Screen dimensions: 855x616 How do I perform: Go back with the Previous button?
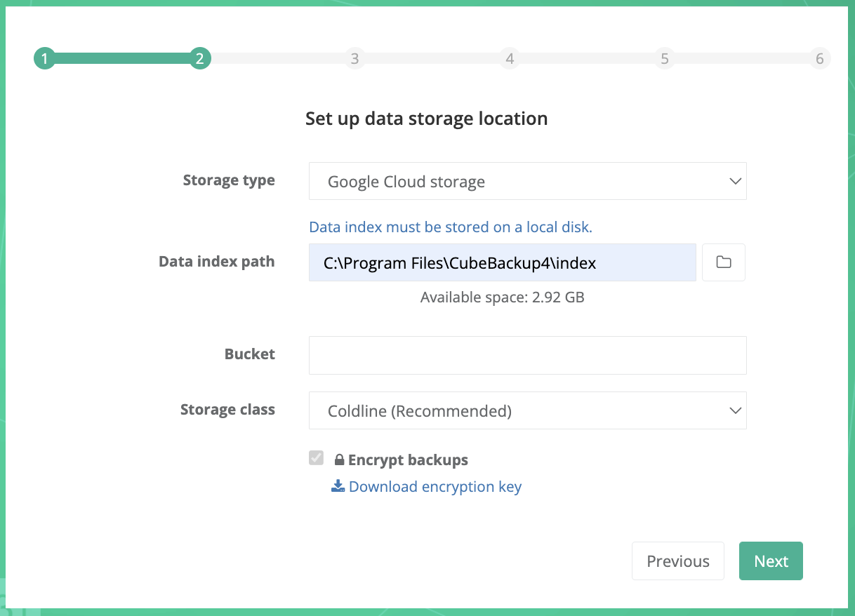pos(677,561)
